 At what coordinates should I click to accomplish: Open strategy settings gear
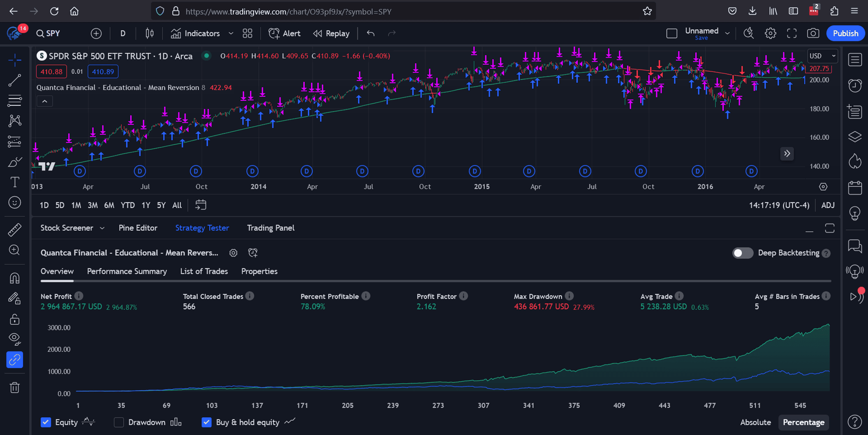(x=234, y=253)
